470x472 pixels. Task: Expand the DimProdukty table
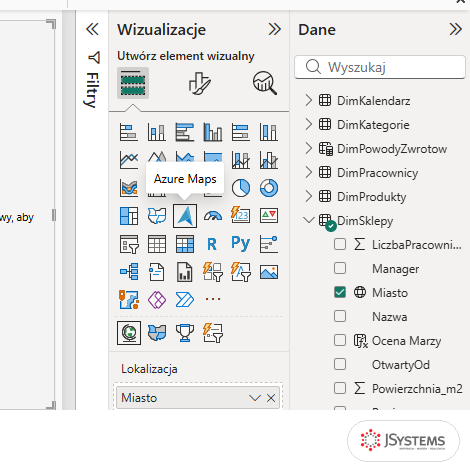click(x=309, y=196)
